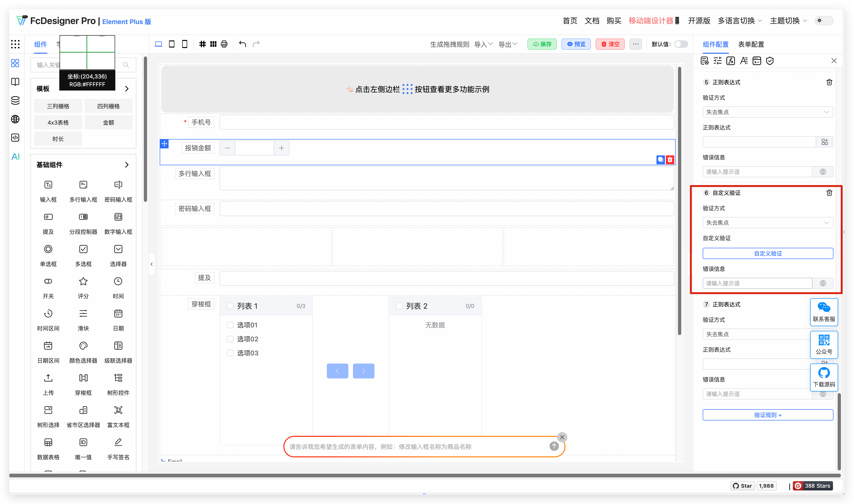The height and width of the screenshot is (504, 854).
Task: Increase 报销金额 with plus stepper
Action: click(x=282, y=148)
